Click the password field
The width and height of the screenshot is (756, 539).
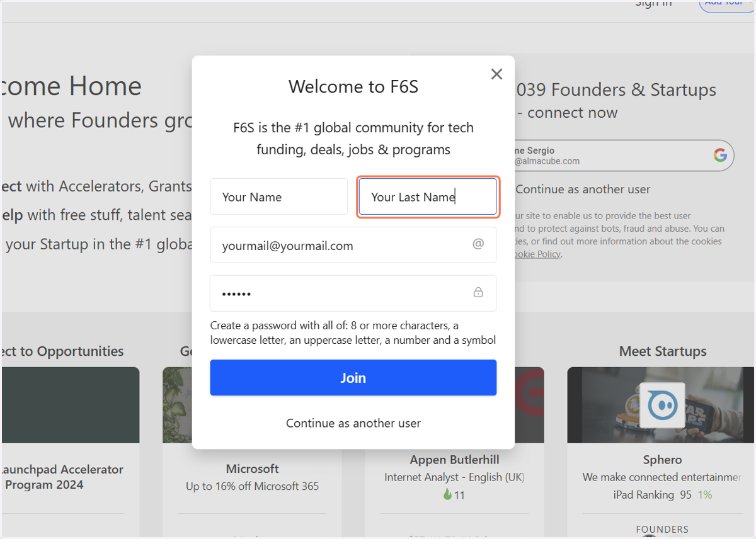[353, 293]
